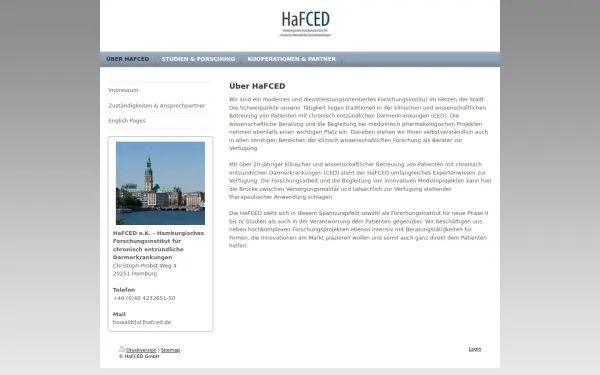Click the HaFCED logo in the header
Screen dimensions: 600x375
point(305,24)
